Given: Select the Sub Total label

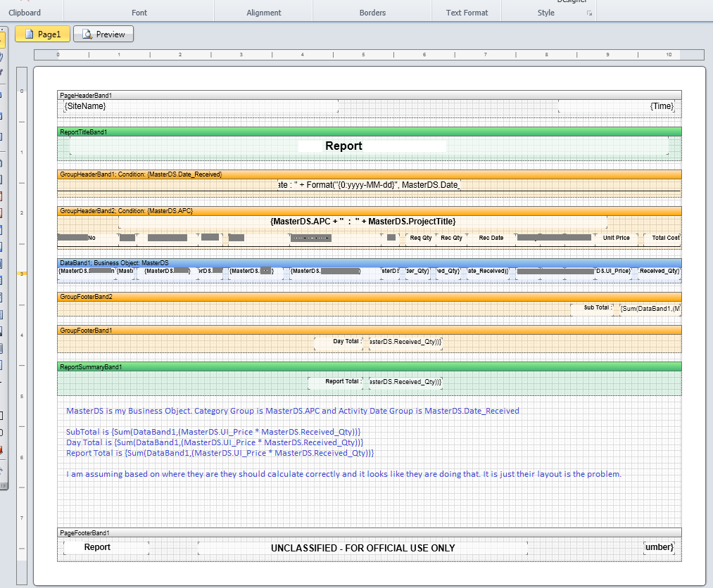Looking at the screenshot, I should 593,308.
